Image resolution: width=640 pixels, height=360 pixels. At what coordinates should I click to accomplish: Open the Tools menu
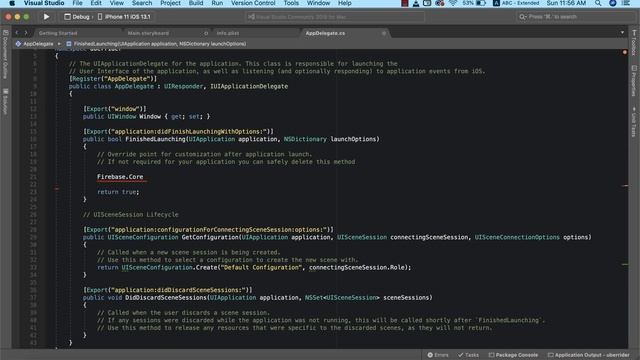(291, 3)
